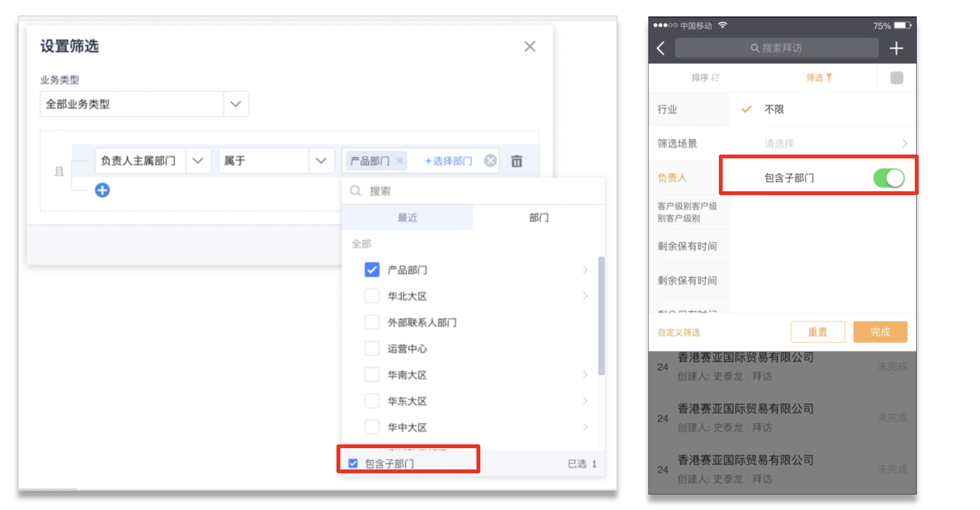
Task: Tap the 排序 sort option
Action: coord(705,78)
